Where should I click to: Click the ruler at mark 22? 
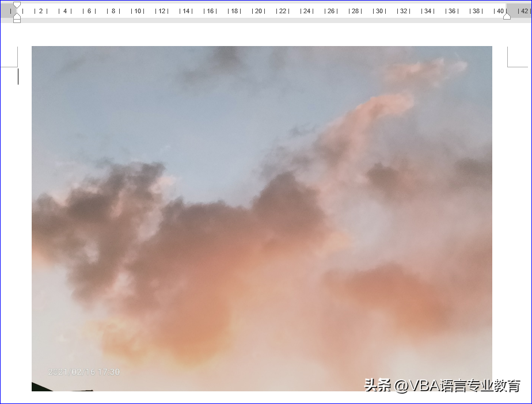coord(283,11)
